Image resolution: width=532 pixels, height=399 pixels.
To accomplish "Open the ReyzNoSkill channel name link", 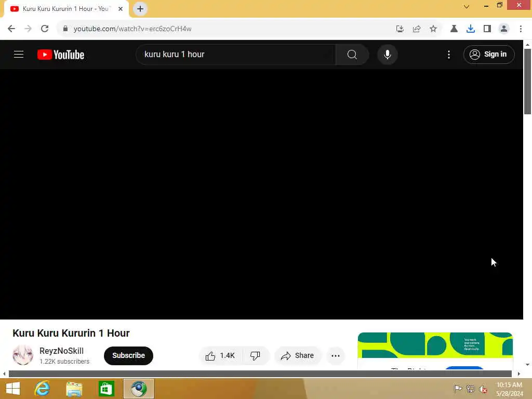I will [x=61, y=351].
